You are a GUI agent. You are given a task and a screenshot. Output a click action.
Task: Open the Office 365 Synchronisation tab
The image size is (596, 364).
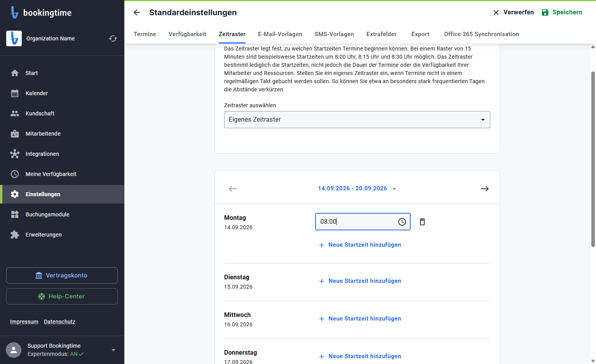pyautogui.click(x=481, y=34)
